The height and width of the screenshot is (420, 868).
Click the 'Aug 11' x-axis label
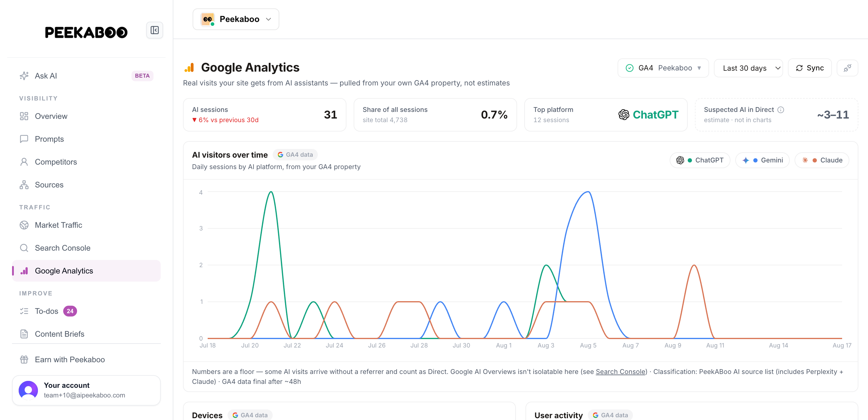point(715,346)
